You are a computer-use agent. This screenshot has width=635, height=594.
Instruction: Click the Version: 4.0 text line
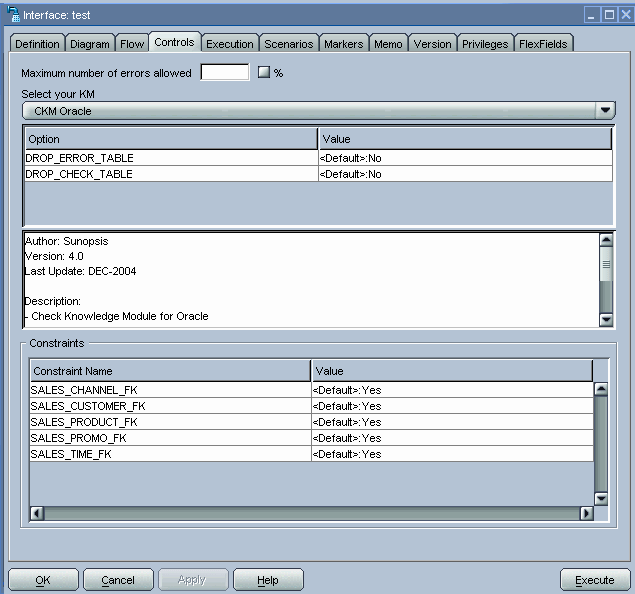[54, 256]
